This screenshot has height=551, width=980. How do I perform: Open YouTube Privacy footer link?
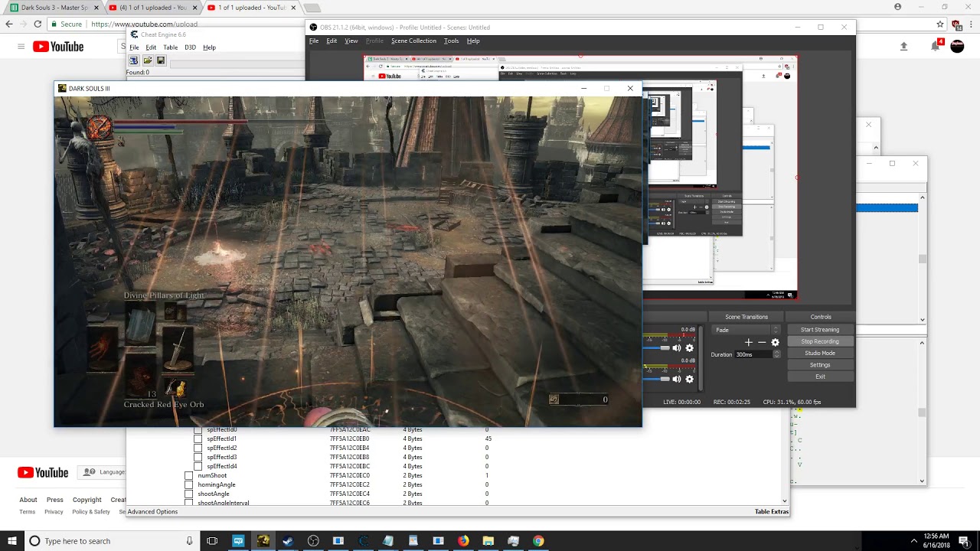[x=54, y=512]
